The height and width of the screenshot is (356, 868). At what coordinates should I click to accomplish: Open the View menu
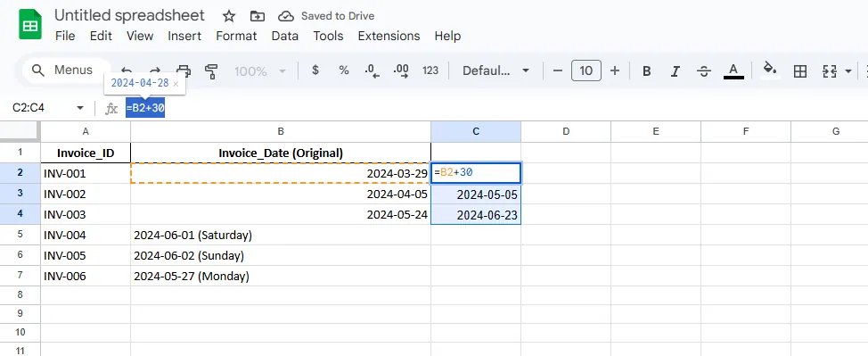point(140,36)
